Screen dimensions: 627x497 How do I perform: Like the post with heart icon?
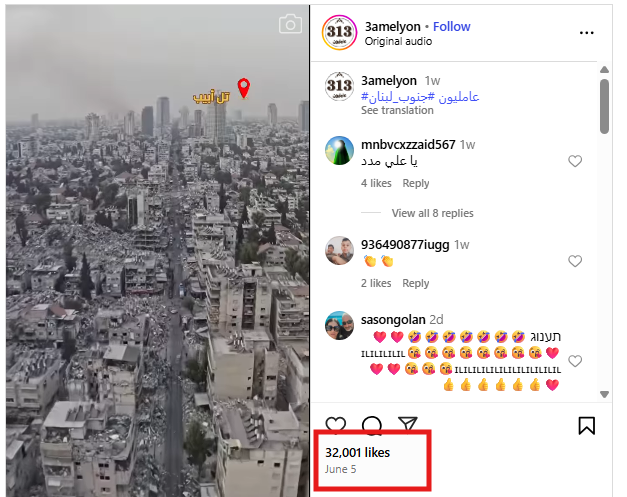pos(335,424)
